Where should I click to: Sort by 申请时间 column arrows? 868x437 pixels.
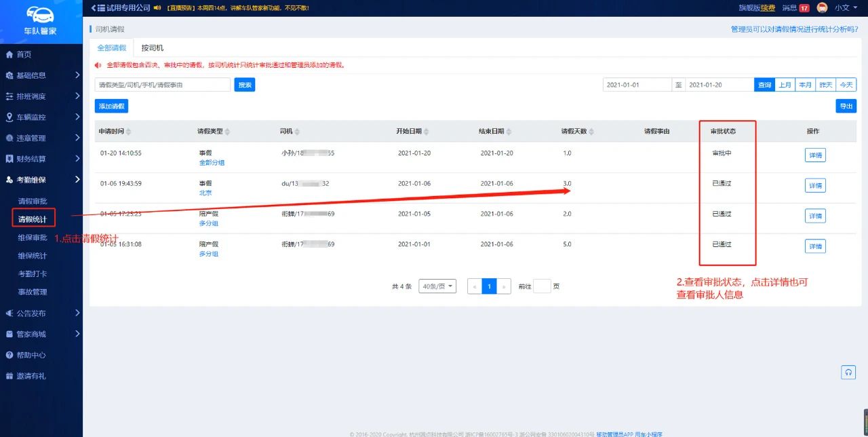coord(129,132)
